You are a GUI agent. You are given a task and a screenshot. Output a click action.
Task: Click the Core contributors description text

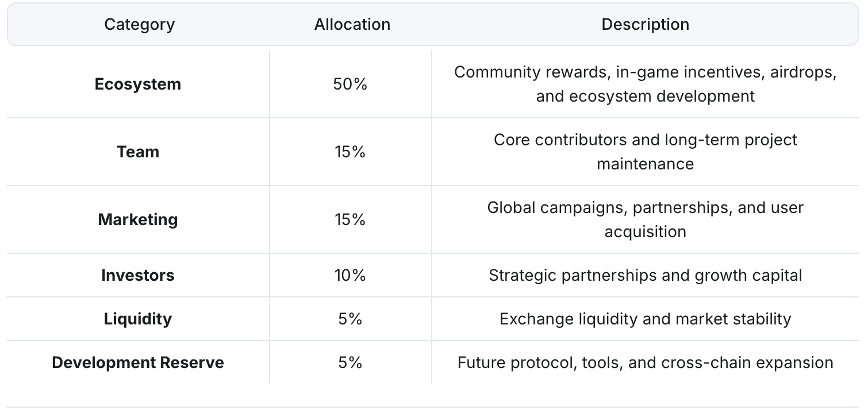(x=645, y=152)
